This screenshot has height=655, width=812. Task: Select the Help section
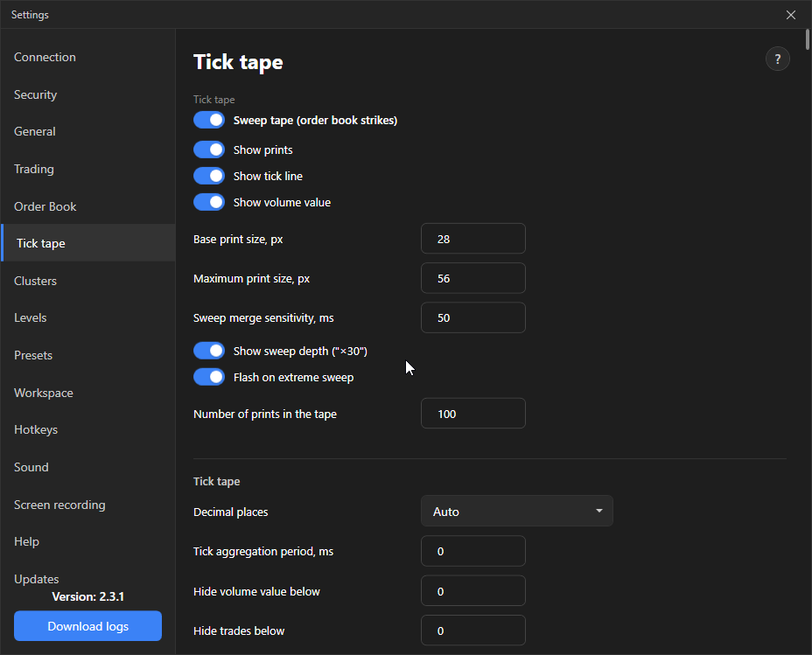88,541
